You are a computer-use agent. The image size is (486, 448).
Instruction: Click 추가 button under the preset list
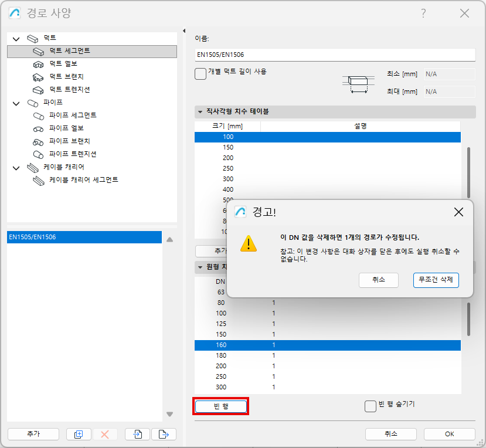(33, 434)
